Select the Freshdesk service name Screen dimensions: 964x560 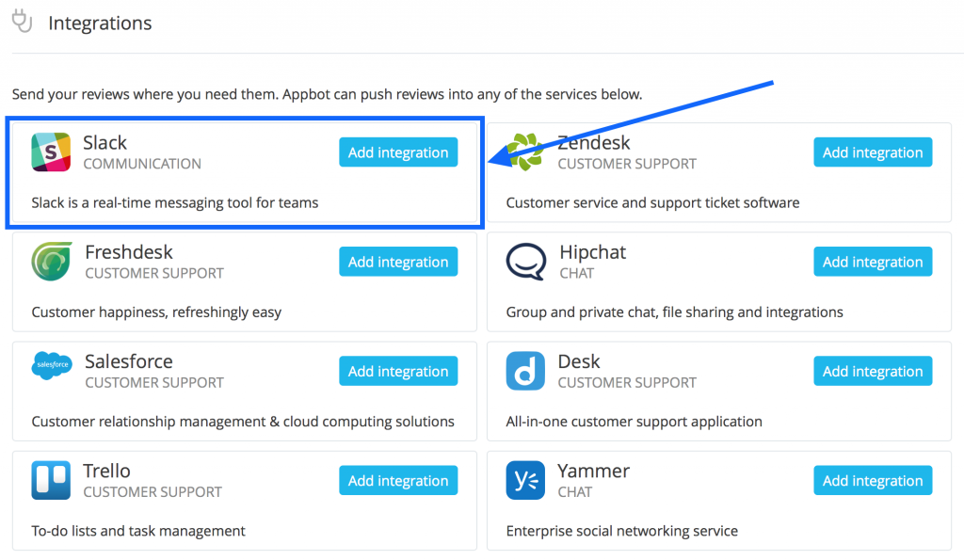click(x=129, y=252)
